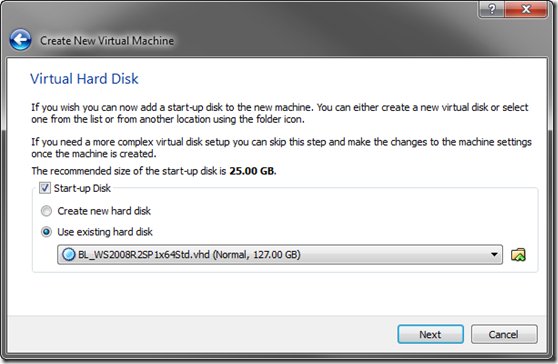Click the Cancel button
The image size is (558, 364).
click(504, 334)
